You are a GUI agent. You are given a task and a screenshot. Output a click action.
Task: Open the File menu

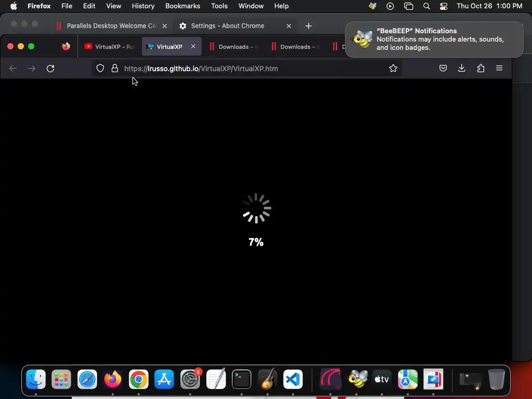click(66, 6)
